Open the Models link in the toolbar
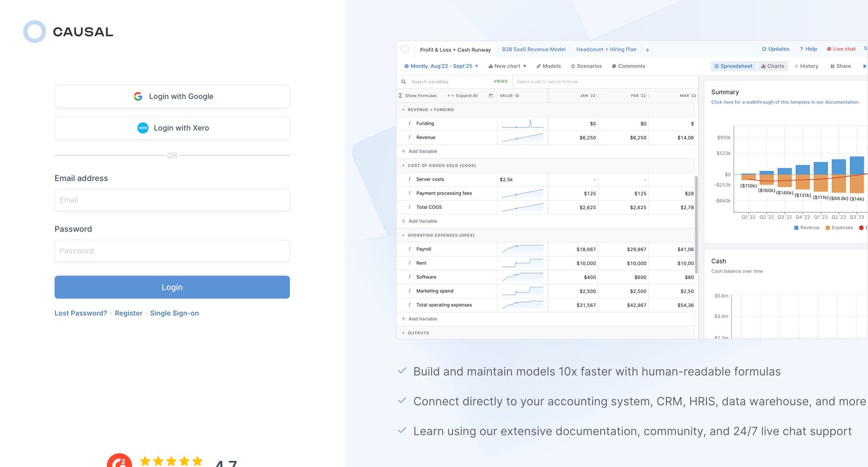The height and width of the screenshot is (467, 868). coord(548,66)
